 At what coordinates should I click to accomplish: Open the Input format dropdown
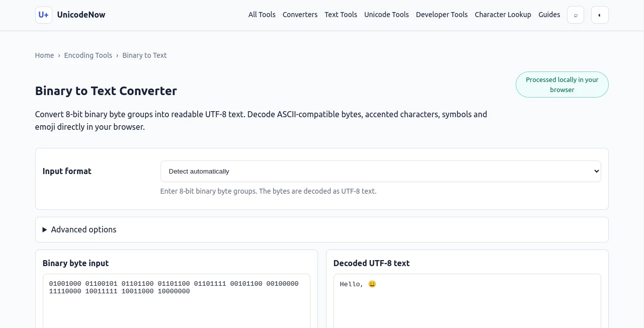(x=381, y=172)
